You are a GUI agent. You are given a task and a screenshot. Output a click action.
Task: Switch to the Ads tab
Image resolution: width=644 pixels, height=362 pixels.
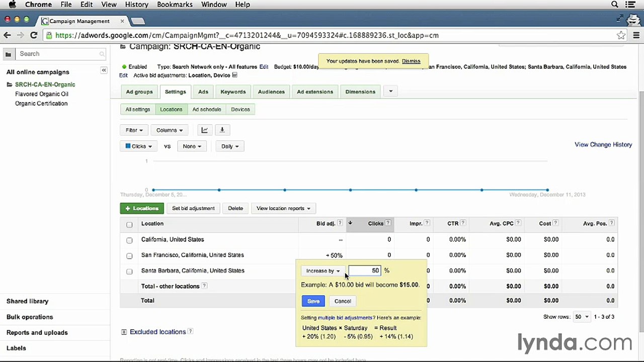[203, 92]
